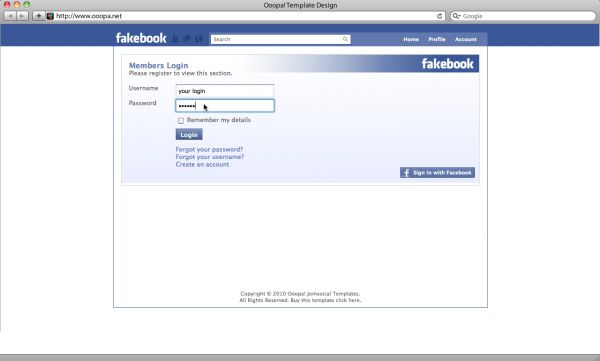This screenshot has width=600, height=361.
Task: Click the browser back arrow
Action: 10,16
